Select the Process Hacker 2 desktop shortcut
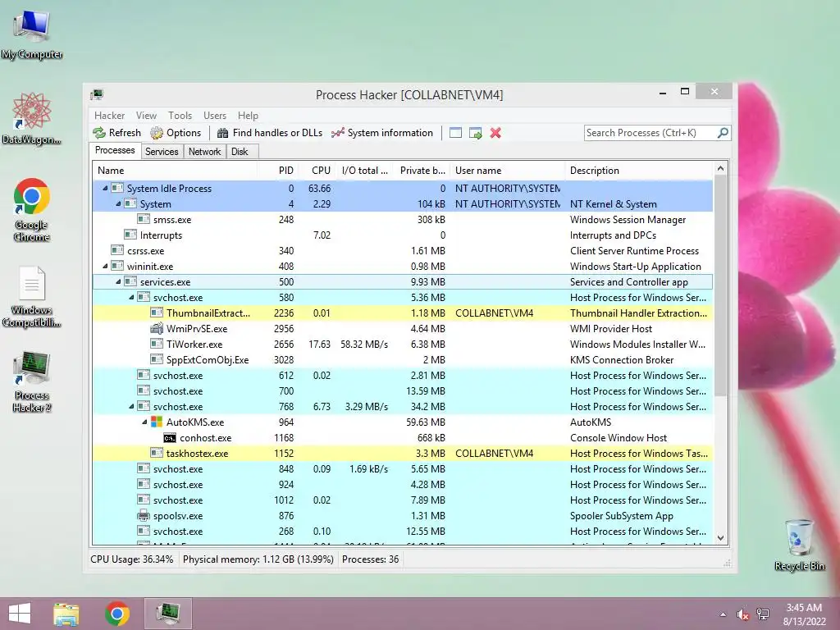 pyautogui.click(x=32, y=382)
